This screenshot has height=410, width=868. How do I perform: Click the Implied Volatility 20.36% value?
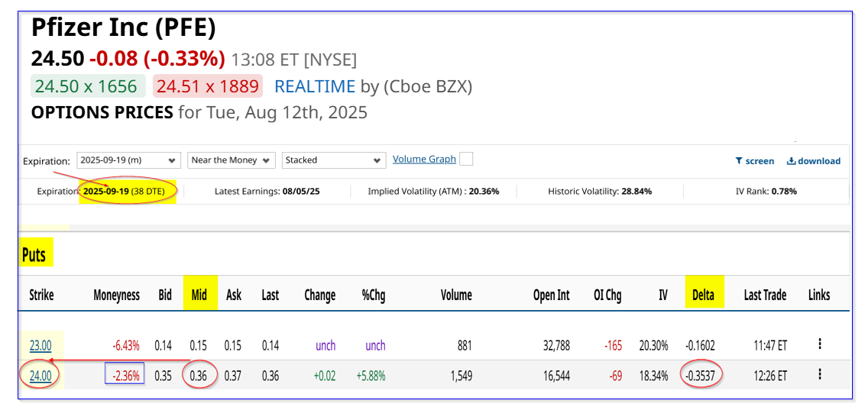[x=484, y=192]
